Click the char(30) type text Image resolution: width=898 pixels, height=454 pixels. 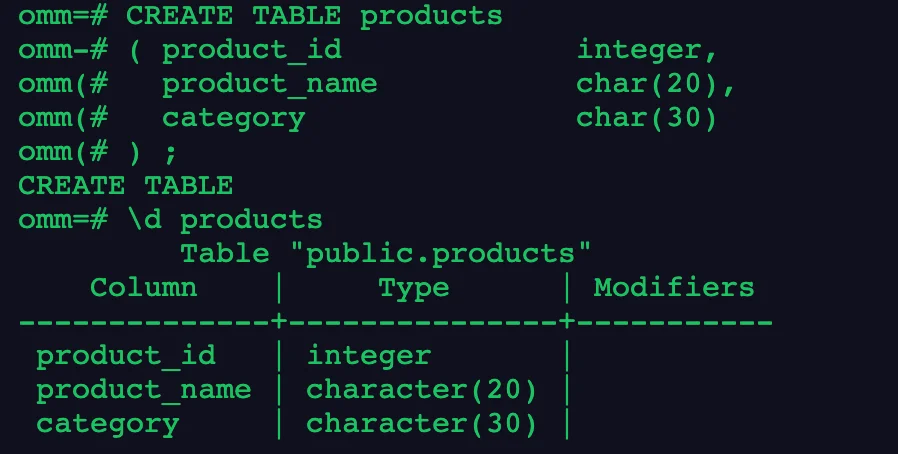[647, 118]
